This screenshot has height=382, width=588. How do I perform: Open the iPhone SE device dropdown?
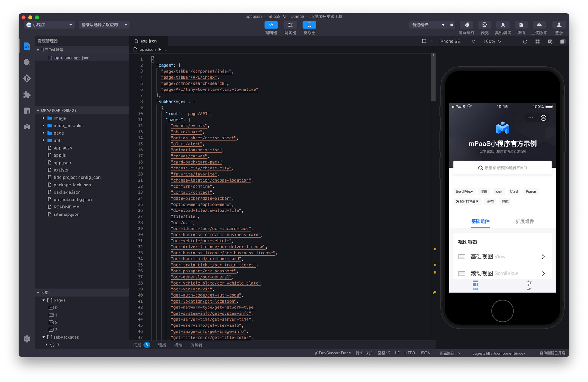[x=457, y=42]
